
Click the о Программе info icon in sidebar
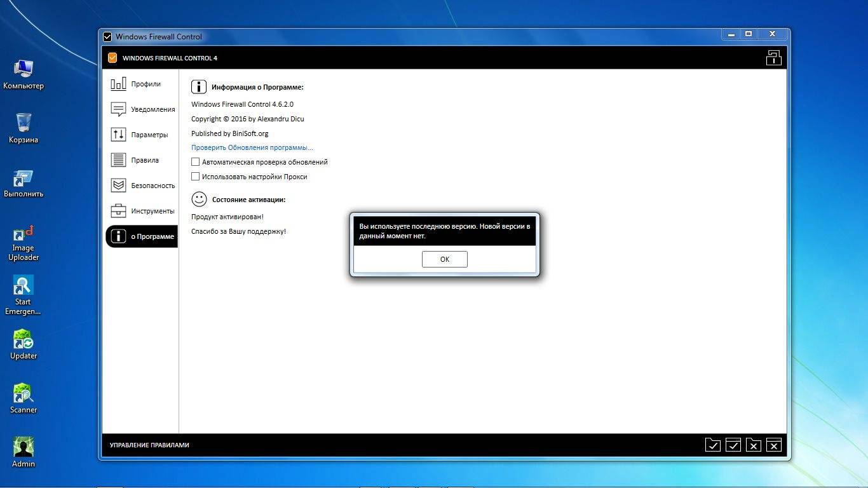coord(118,236)
